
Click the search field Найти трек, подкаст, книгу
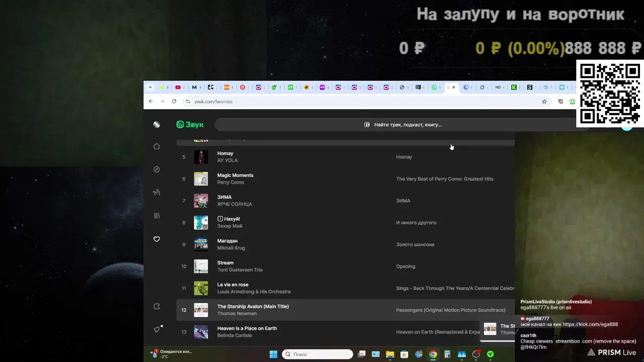403,125
